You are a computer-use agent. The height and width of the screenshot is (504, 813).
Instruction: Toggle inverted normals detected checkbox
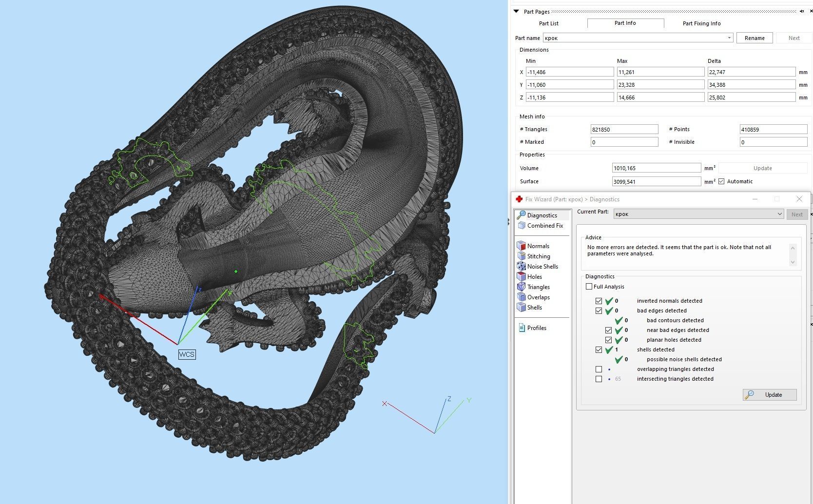(599, 301)
